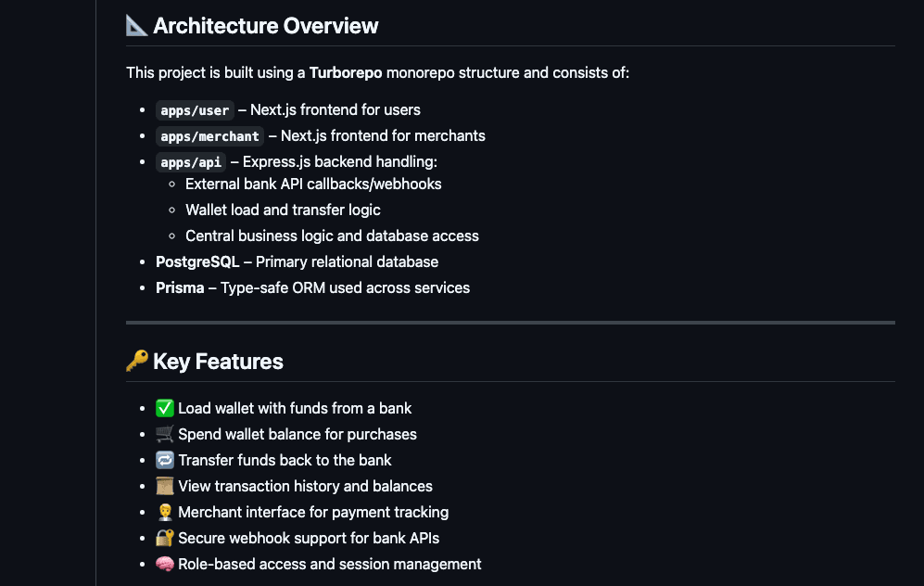924x586 pixels.
Task: Click Wallet load and transfer logic sub-item
Action: tap(283, 210)
